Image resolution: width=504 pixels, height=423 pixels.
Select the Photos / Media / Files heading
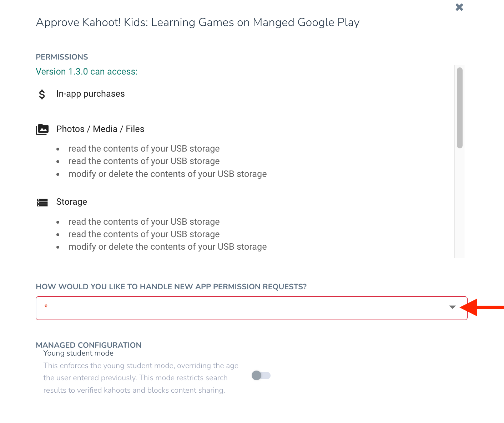coord(100,129)
